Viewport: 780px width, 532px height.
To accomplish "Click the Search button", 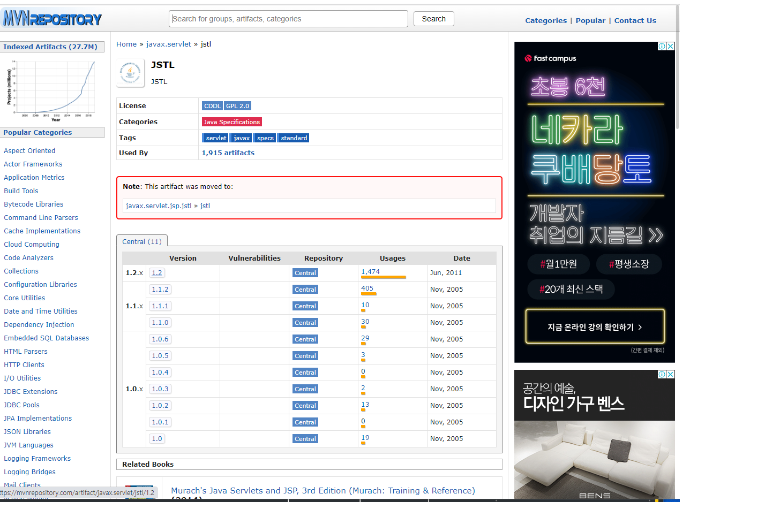I will 433,19.
